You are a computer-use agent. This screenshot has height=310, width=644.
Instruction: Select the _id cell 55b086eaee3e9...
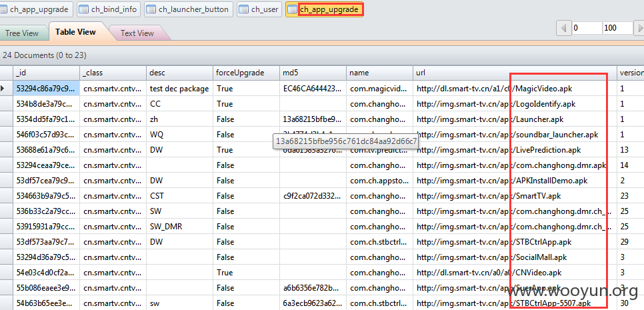point(47,288)
